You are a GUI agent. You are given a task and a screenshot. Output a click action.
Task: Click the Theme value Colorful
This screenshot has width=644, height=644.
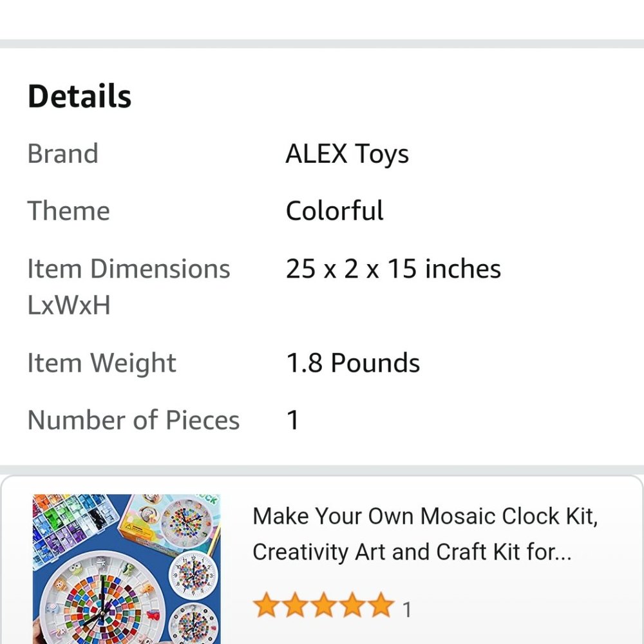[x=334, y=211]
